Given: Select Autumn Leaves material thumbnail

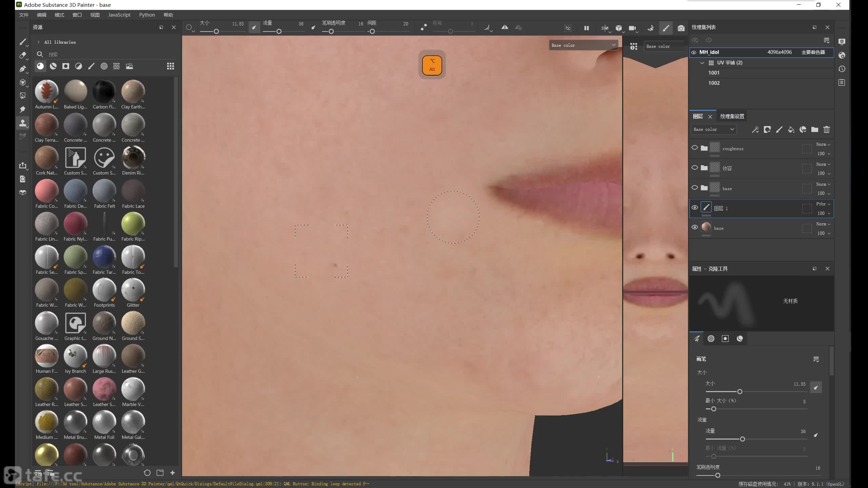Looking at the screenshot, I should [x=47, y=91].
